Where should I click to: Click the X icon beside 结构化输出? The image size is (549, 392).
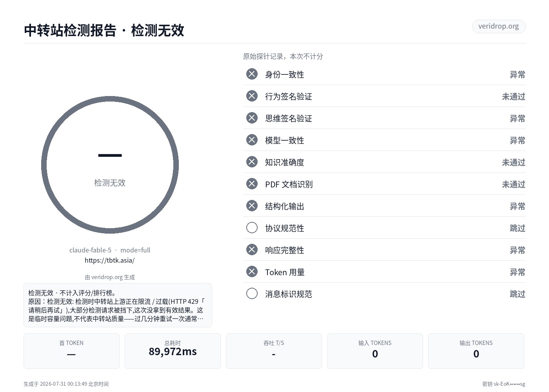(x=252, y=206)
